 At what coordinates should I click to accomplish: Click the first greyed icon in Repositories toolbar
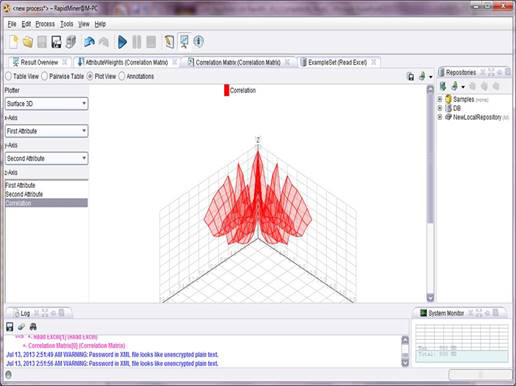pos(473,86)
